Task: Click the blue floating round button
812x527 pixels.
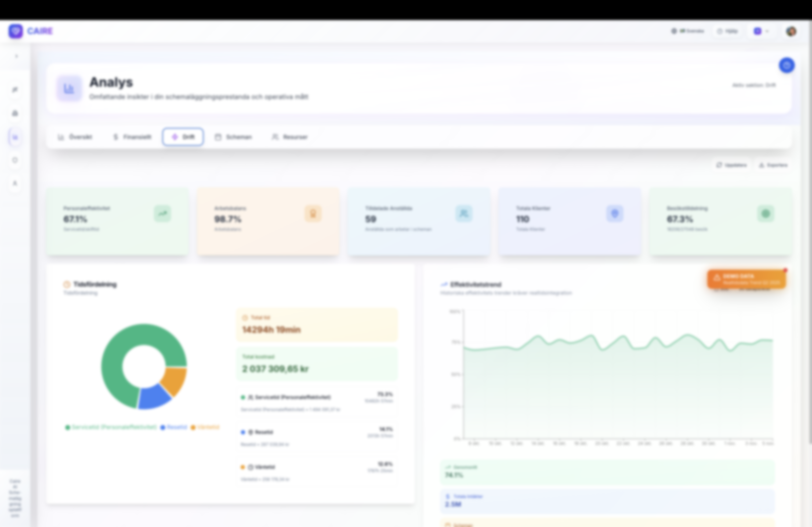Action: (x=786, y=65)
